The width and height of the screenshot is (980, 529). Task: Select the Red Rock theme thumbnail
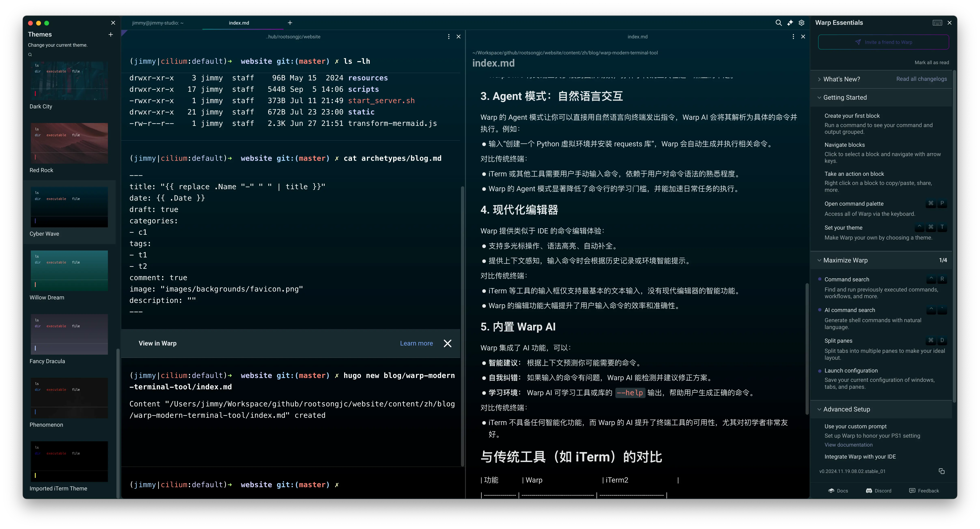pyautogui.click(x=69, y=143)
